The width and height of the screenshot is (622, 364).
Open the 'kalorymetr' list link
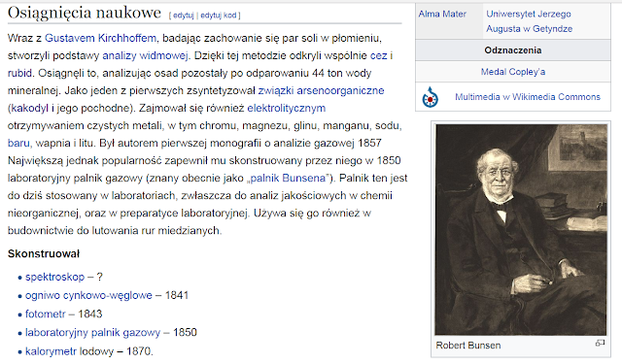51,351
